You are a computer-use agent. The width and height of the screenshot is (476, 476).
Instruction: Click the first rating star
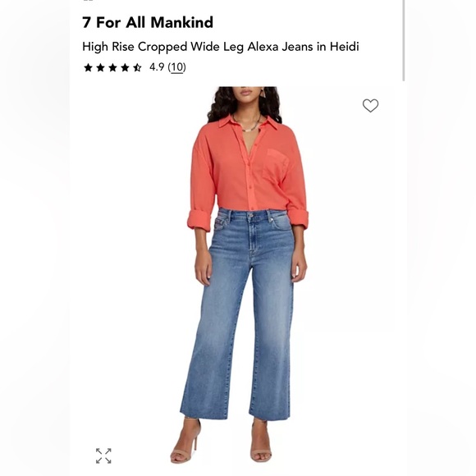88,67
